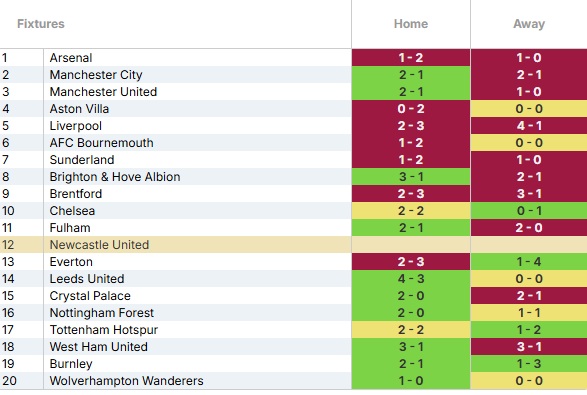587x395 pixels.
Task: Click the Fixtures column header
Action: (x=41, y=24)
